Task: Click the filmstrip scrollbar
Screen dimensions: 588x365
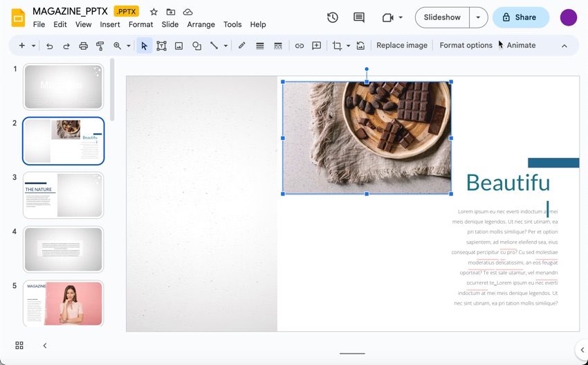Action: point(112,89)
